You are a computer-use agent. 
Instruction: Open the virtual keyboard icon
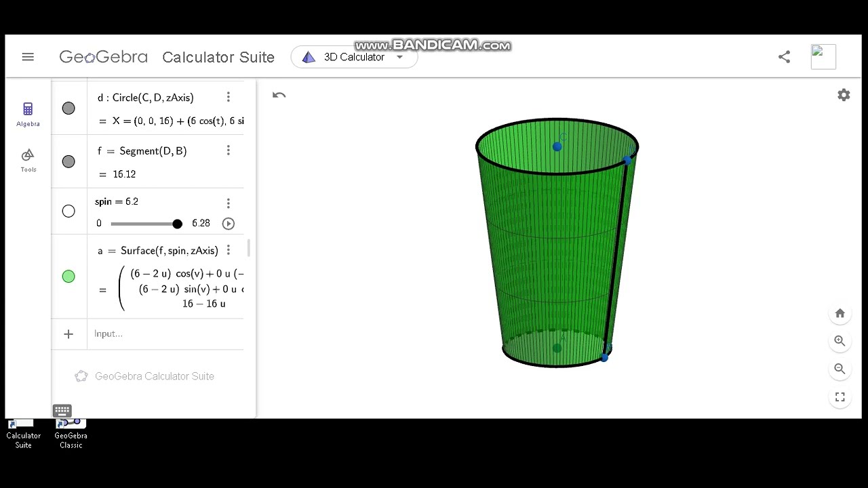(62, 411)
